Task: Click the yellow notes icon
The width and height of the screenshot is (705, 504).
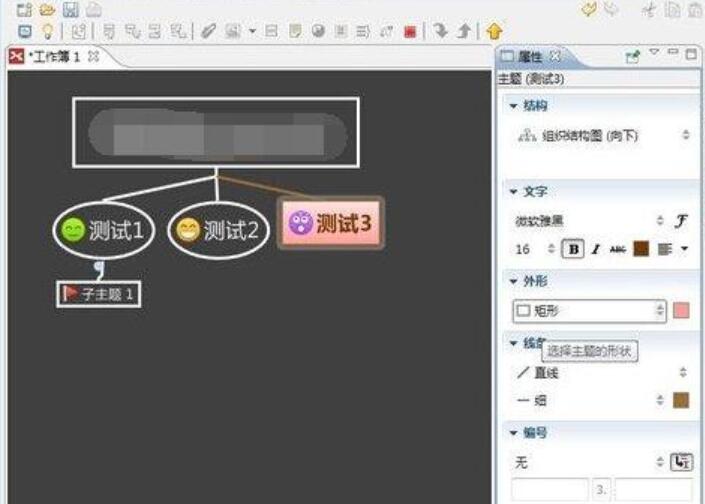Action: [295, 31]
